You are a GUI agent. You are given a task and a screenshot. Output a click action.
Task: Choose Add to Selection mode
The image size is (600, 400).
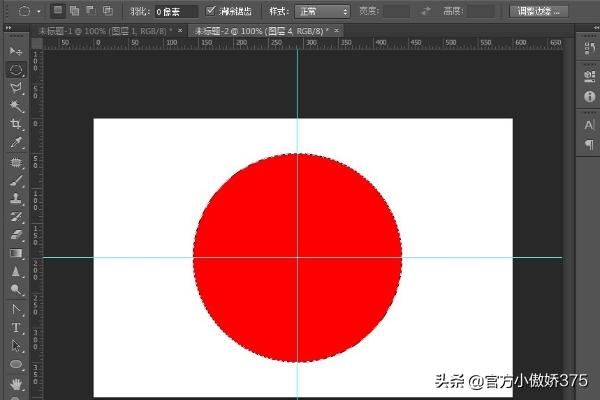[x=74, y=11]
